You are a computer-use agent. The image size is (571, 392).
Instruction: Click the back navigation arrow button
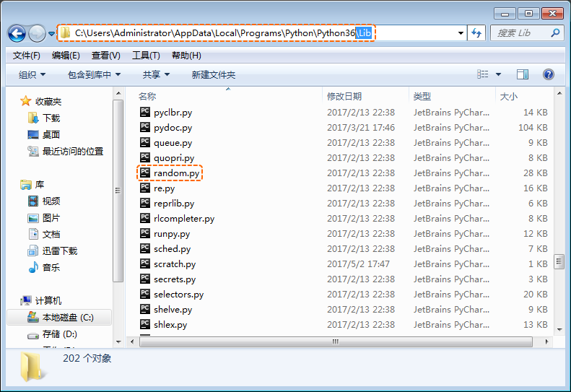click(x=17, y=33)
